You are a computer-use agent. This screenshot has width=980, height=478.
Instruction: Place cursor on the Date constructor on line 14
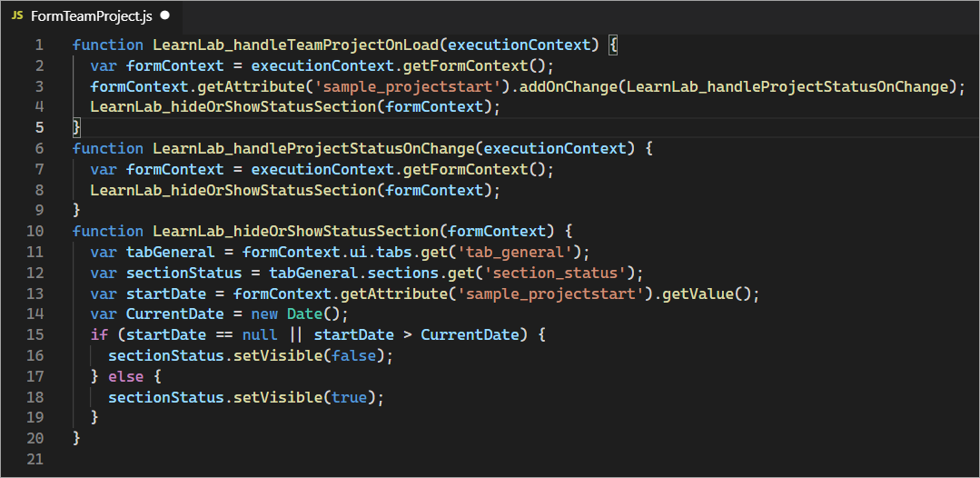point(304,314)
